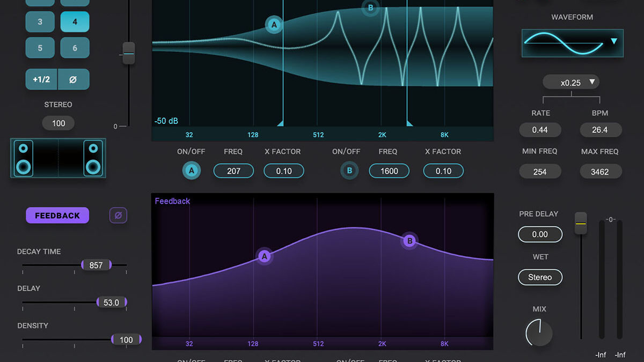Click the left speaker in stereo display

click(23, 158)
